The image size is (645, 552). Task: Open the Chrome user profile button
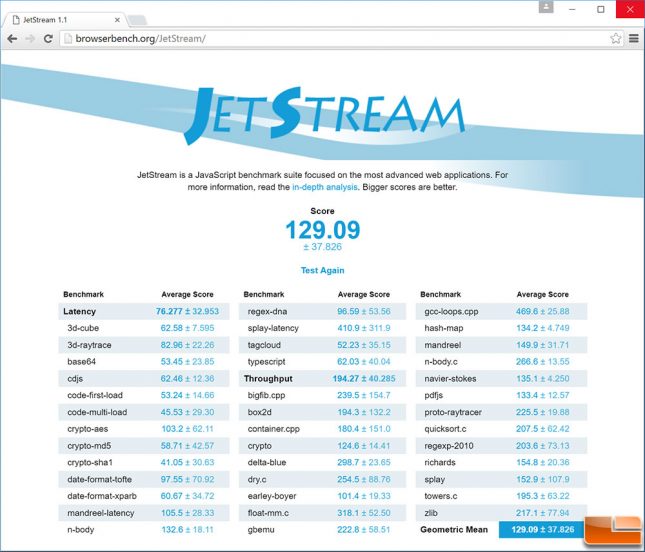tap(546, 7)
